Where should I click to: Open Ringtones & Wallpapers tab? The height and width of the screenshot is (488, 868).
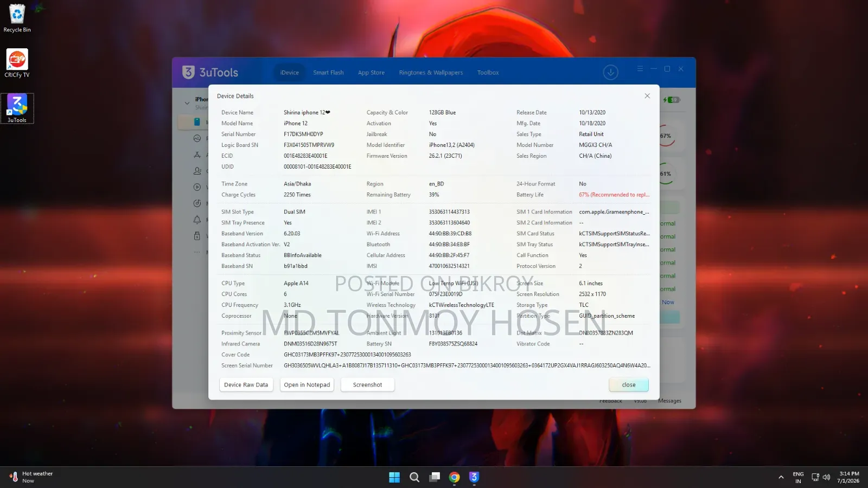pos(431,73)
